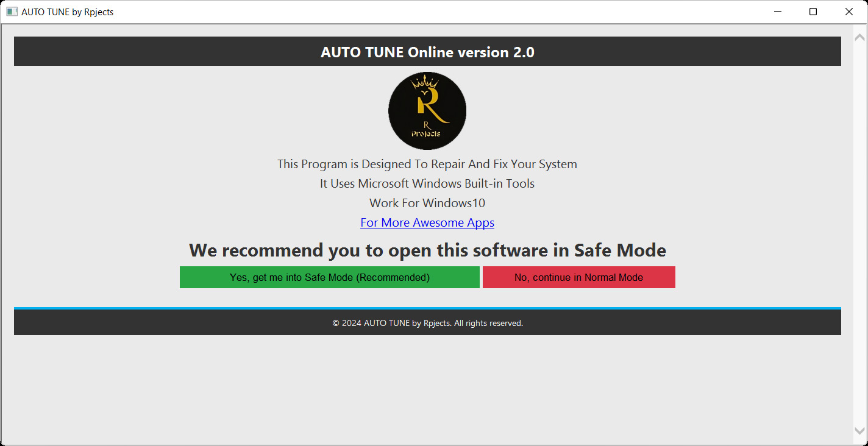
Task: Choose 'No, continue in Normal Mode'
Action: click(x=579, y=277)
